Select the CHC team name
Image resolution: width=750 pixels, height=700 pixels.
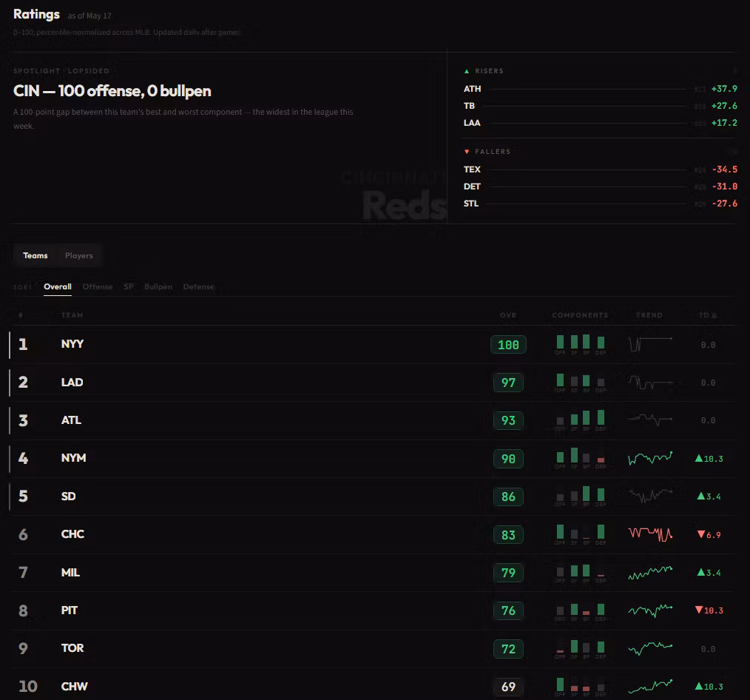(72, 534)
